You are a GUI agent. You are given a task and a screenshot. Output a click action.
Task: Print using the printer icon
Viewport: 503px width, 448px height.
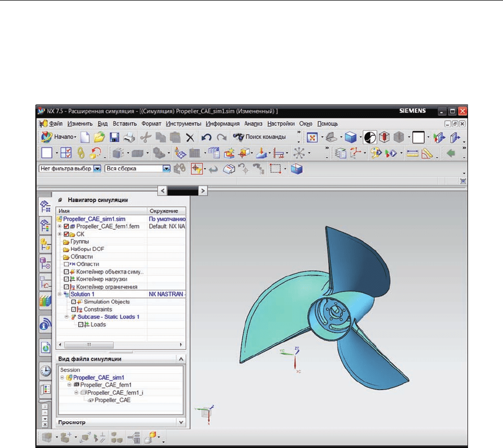click(x=129, y=137)
